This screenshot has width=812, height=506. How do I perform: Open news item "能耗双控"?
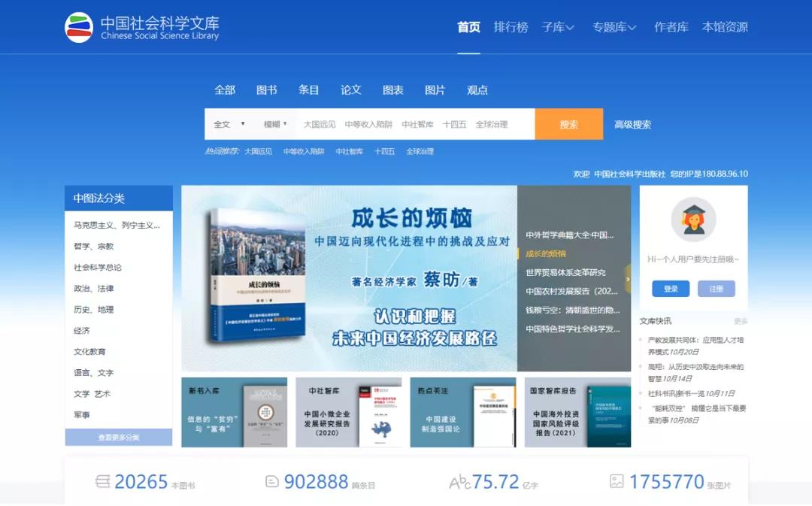(x=697, y=414)
